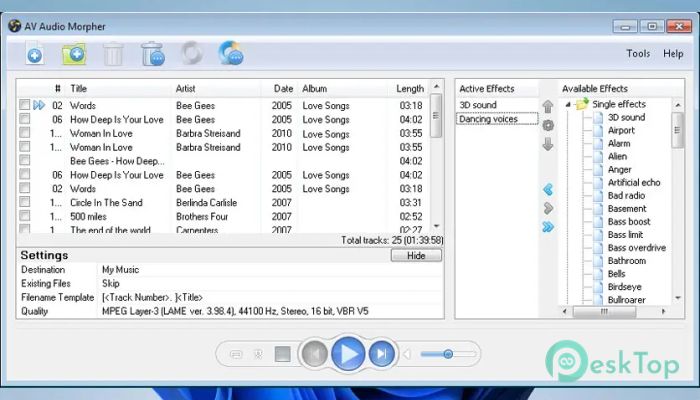
Task: Click the clear list trash icon
Action: pos(153,54)
